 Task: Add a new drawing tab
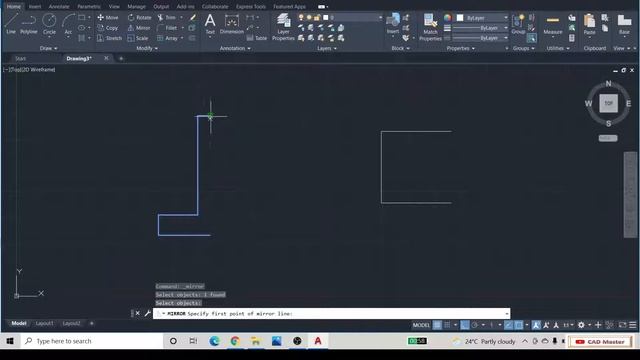pos(121,58)
